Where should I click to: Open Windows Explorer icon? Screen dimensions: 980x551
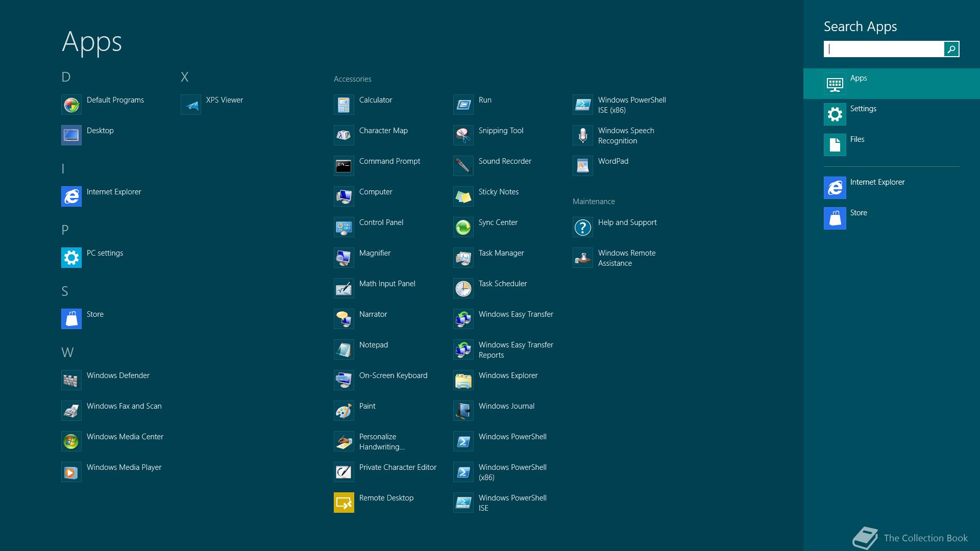(x=463, y=380)
